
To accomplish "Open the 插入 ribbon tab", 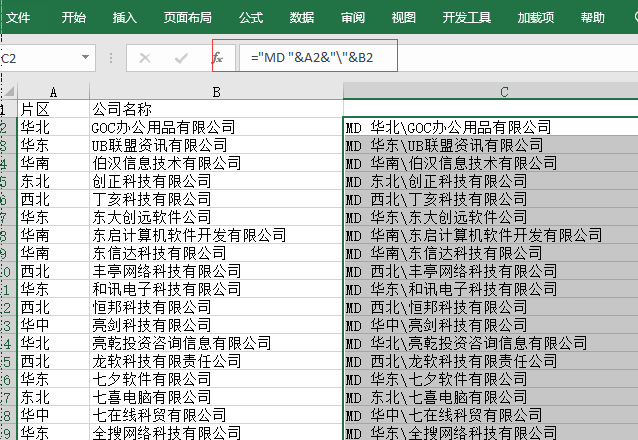I will (125, 18).
